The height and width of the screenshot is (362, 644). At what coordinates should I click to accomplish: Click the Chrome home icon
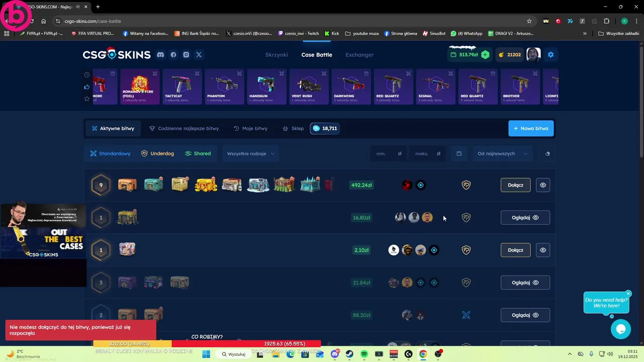43,21
